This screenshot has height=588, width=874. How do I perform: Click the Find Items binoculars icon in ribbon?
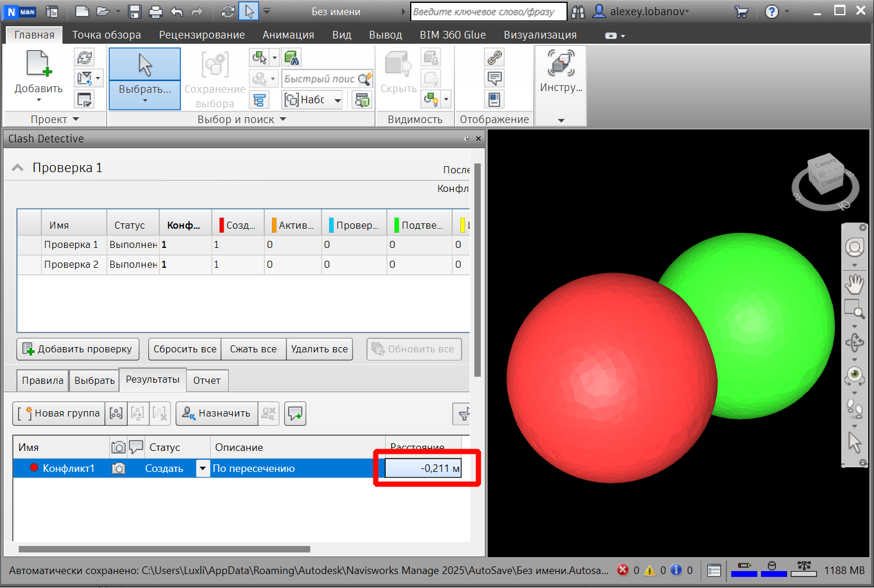click(x=291, y=57)
